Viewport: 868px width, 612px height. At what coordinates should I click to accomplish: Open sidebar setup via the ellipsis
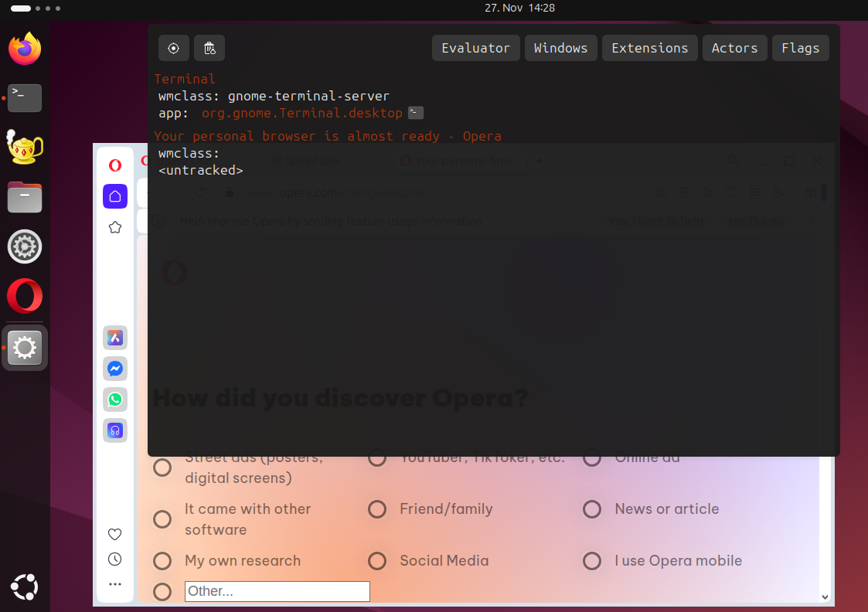pos(114,584)
